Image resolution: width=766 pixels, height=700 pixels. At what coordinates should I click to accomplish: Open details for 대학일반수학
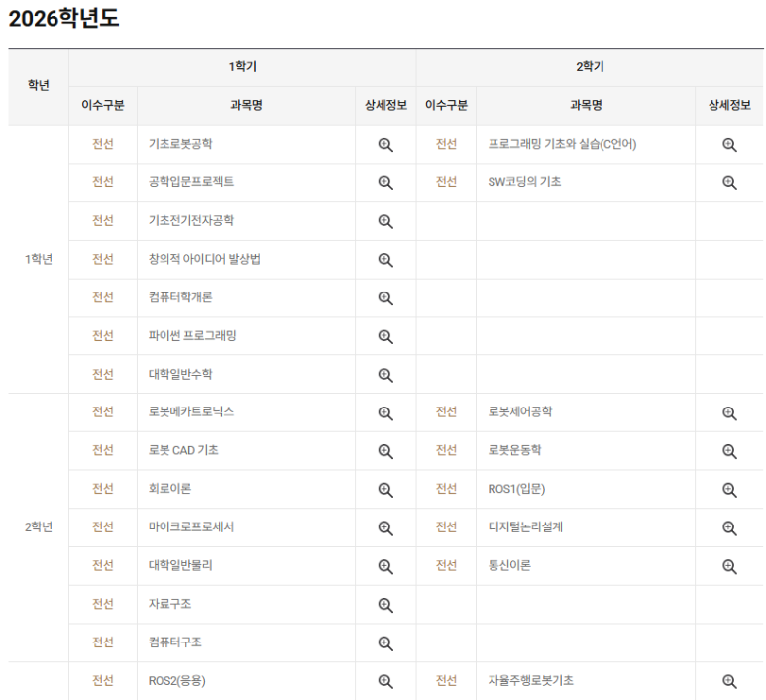pos(385,375)
